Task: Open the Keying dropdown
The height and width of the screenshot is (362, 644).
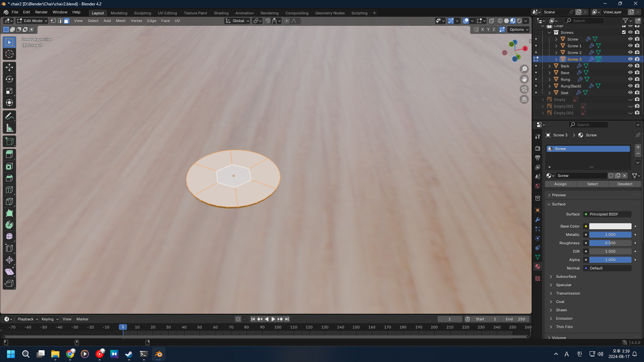Action: pos(50,319)
